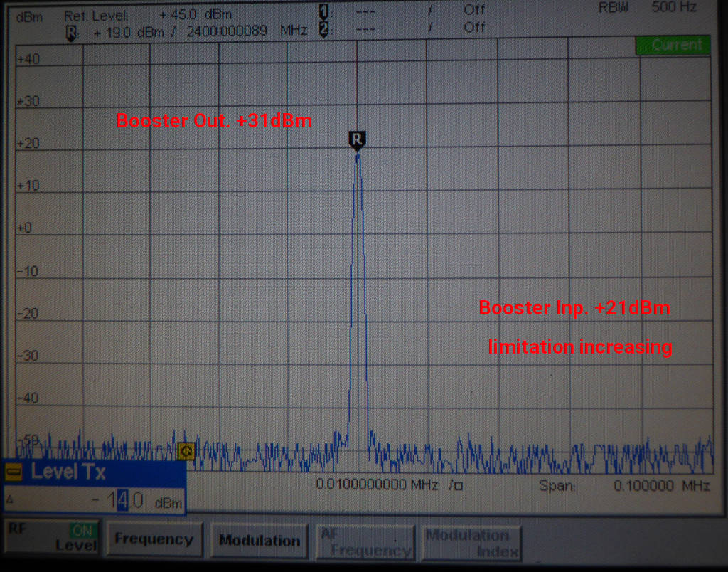Click the +40 axis label
728x572 pixels.
28,60
